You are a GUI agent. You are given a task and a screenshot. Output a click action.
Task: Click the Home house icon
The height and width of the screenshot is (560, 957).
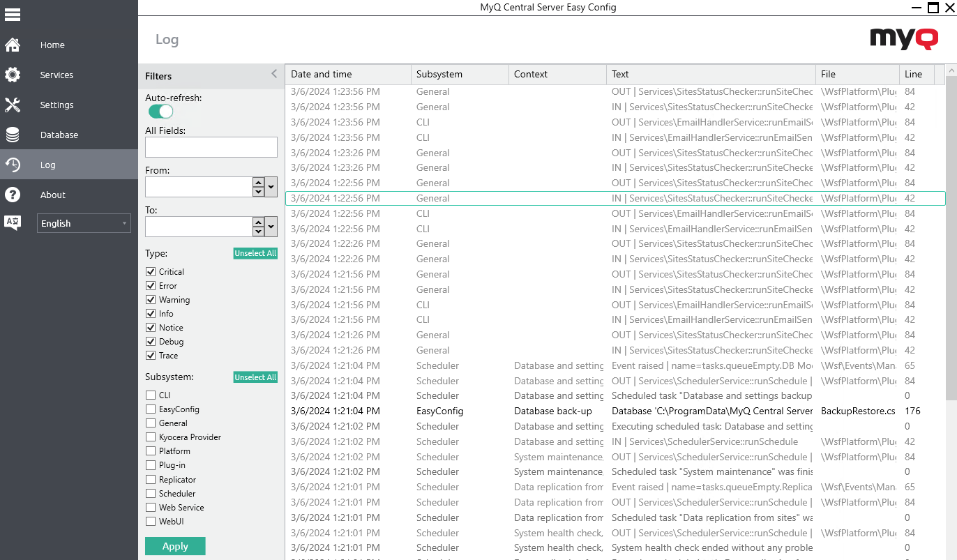click(13, 45)
